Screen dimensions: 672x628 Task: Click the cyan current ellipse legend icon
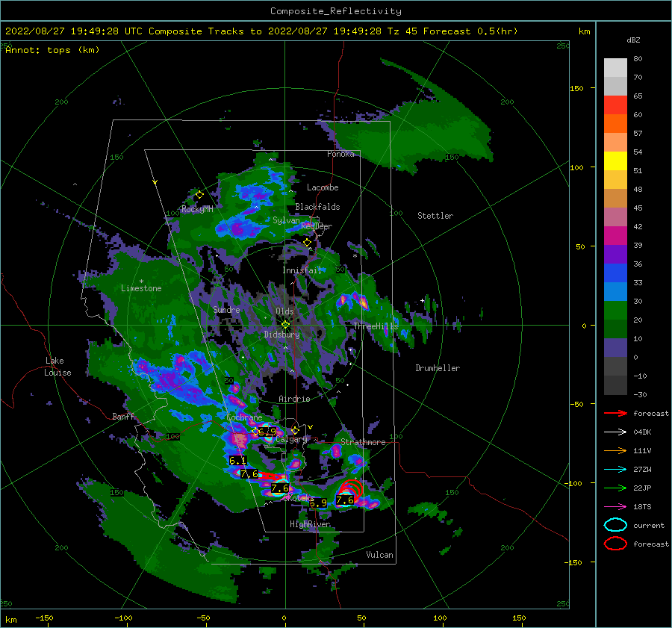pos(615,525)
